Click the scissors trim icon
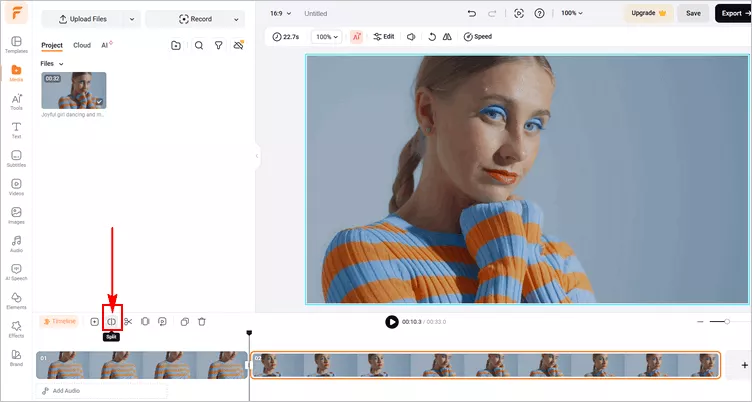 pos(128,321)
